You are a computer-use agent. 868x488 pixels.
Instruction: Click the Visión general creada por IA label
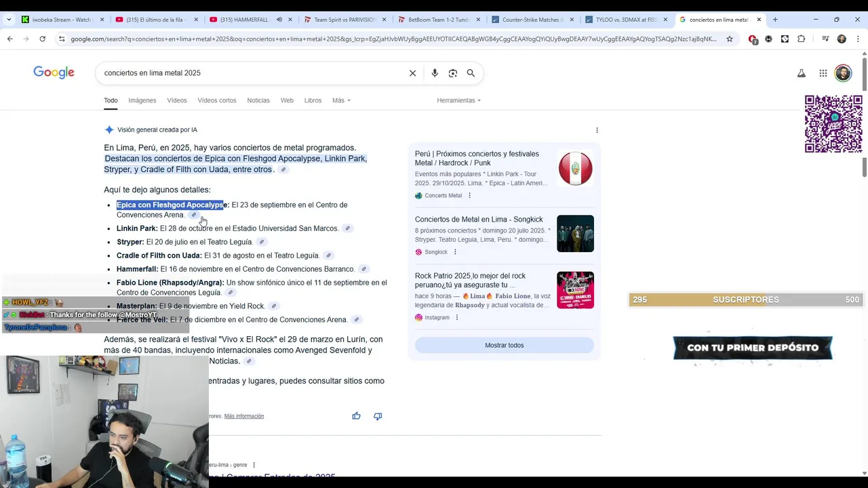[157, 130]
